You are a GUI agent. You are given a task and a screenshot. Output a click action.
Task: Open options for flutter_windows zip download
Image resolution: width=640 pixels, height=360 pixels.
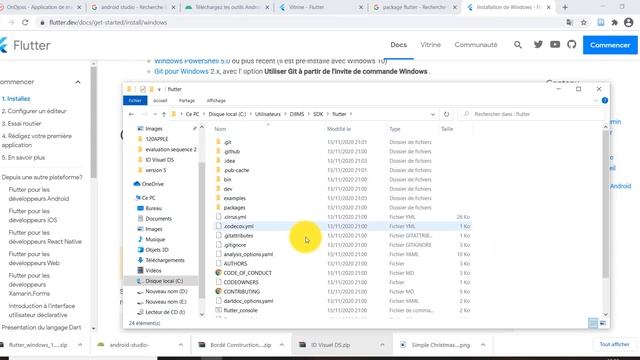[x=80, y=345]
